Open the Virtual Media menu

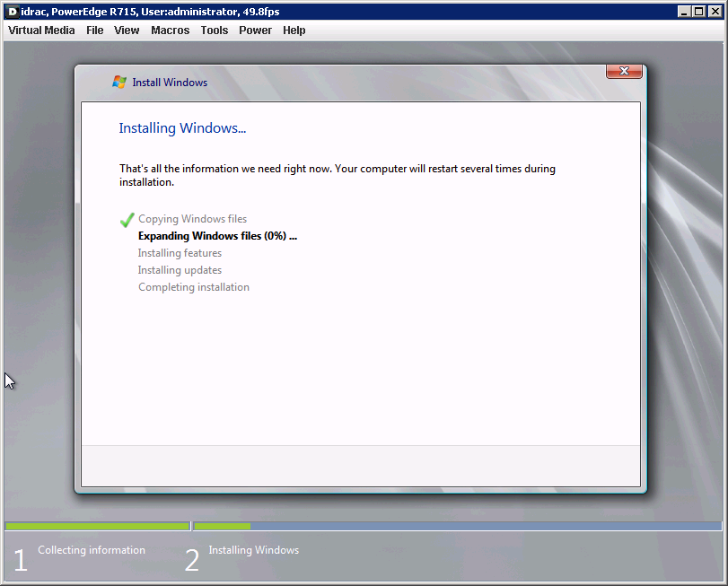click(41, 30)
